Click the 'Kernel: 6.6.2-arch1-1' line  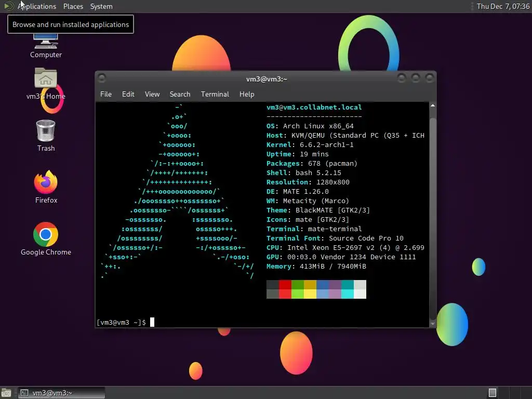point(310,145)
